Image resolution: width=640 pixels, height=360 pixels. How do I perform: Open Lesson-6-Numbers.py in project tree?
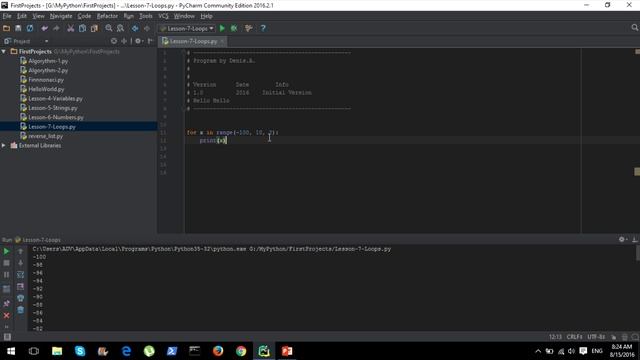[x=56, y=117]
